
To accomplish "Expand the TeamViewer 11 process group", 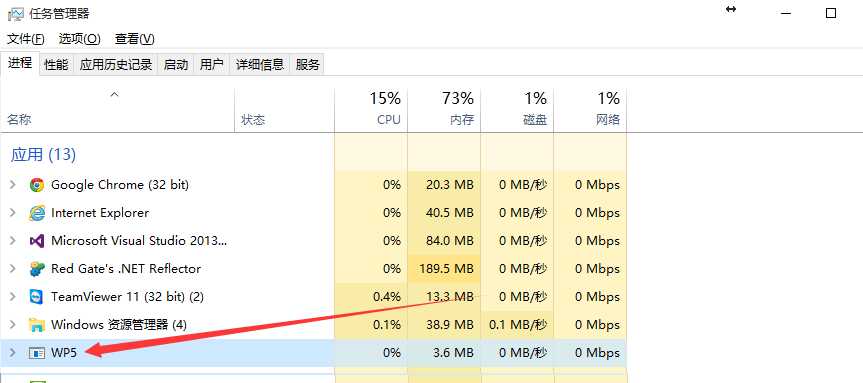I will [x=13, y=297].
